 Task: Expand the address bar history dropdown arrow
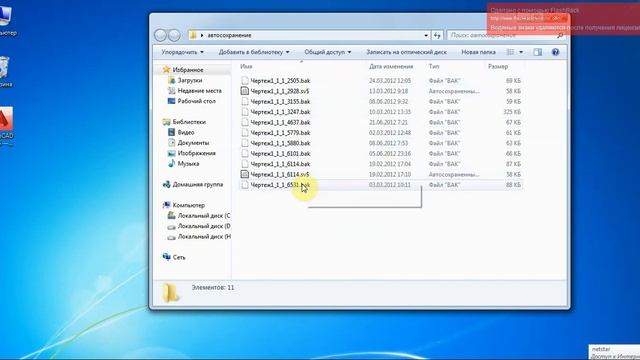coord(426,36)
